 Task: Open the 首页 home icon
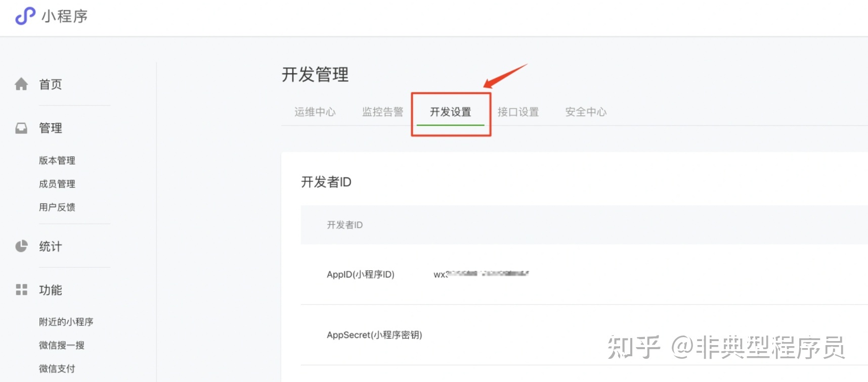(21, 84)
